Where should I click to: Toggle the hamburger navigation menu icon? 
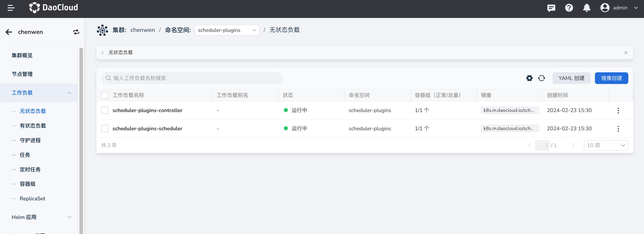pyautogui.click(x=11, y=8)
